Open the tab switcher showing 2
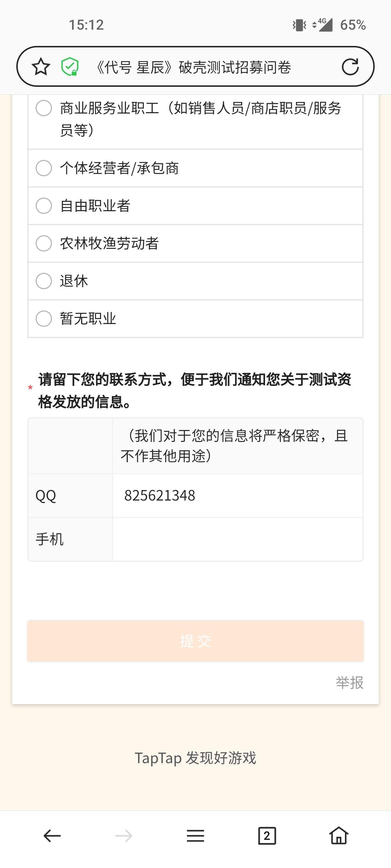The height and width of the screenshot is (868, 391). tap(267, 836)
